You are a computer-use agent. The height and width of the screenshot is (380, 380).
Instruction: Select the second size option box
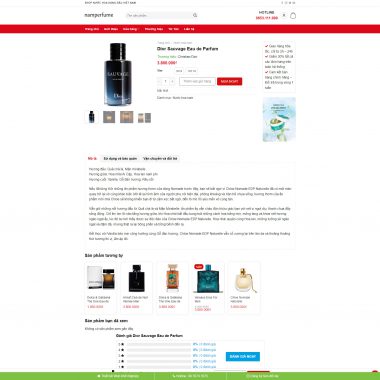[191, 71]
